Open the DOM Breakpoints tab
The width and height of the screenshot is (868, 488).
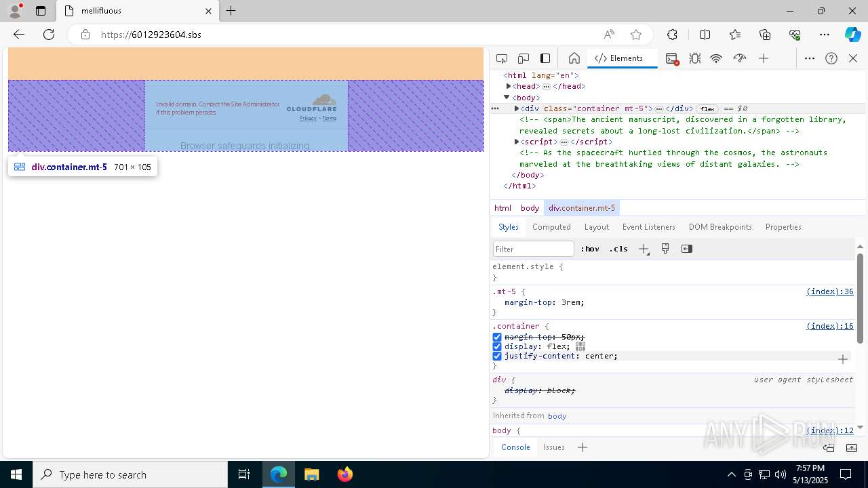[720, 227]
